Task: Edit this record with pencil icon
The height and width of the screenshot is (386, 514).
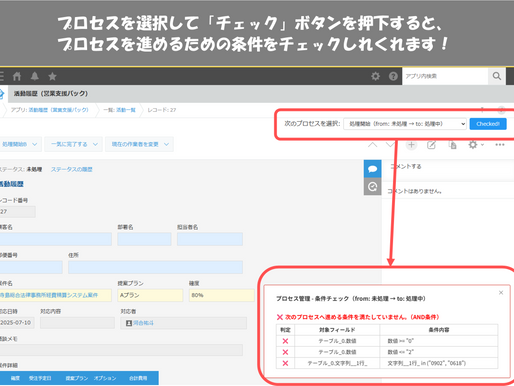Action: pyautogui.click(x=431, y=145)
